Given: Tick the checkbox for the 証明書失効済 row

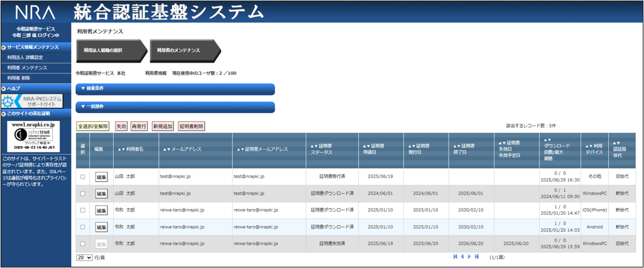Looking at the screenshot, I should [x=82, y=244].
